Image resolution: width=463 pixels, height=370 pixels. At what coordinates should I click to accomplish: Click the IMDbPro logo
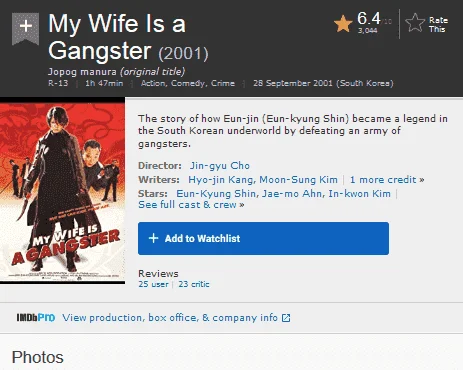[x=36, y=318]
